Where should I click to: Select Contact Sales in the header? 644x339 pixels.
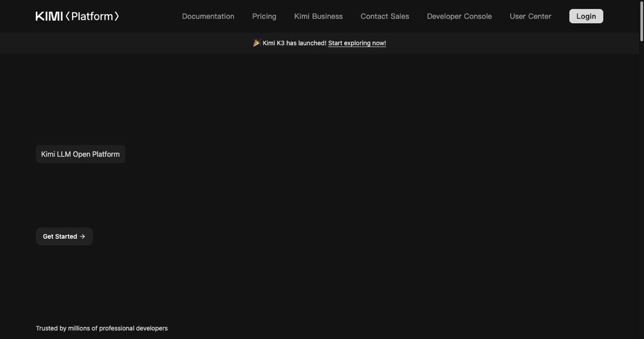(x=385, y=16)
